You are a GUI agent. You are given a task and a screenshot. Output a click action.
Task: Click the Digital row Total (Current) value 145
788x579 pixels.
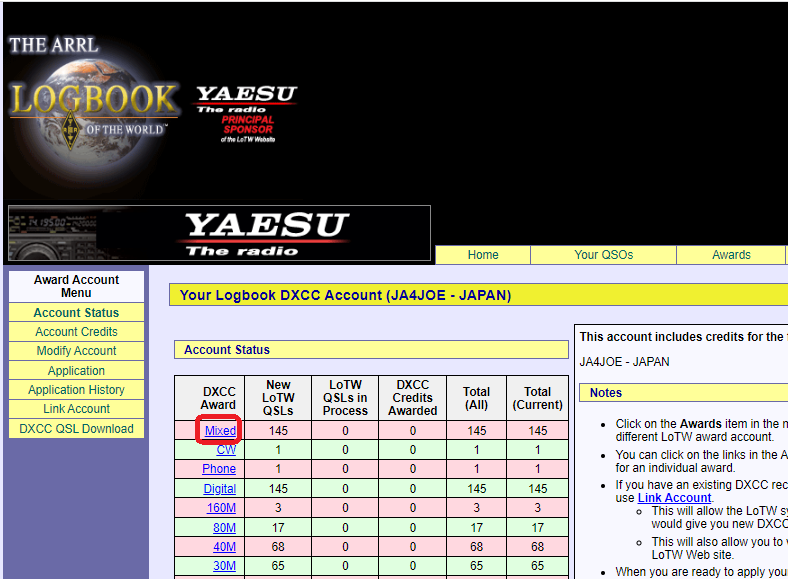click(538, 489)
